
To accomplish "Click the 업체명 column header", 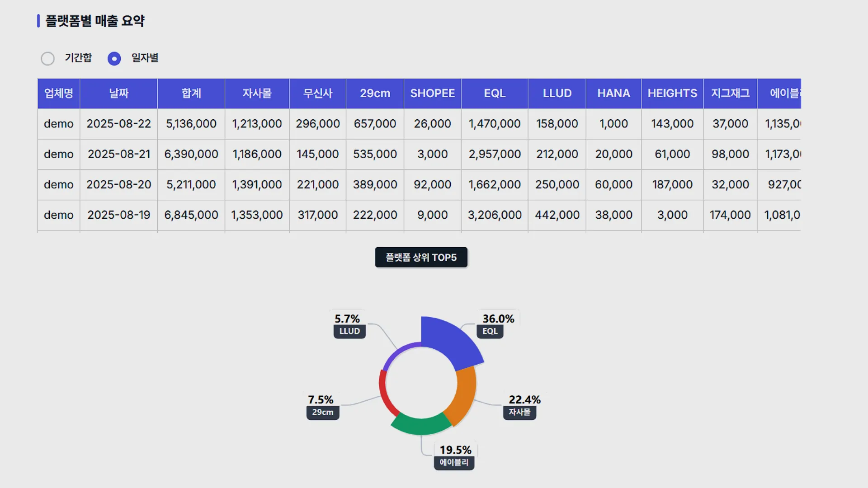I will coord(59,94).
